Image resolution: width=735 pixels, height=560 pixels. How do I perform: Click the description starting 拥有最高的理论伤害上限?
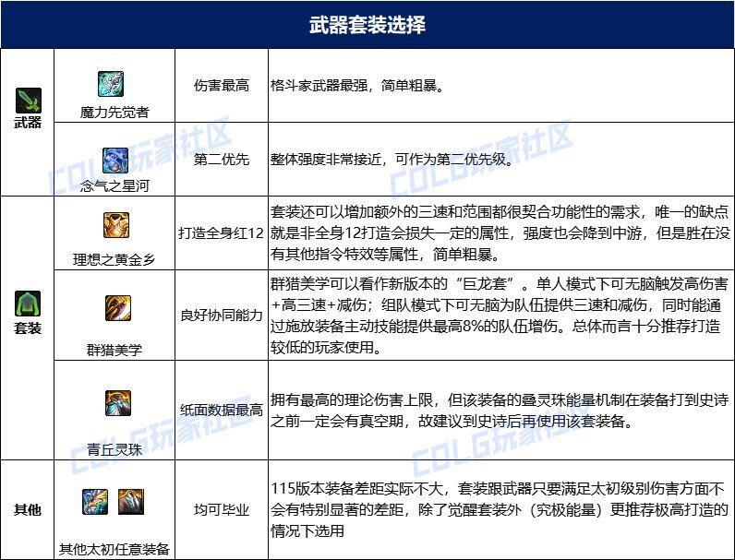[500, 411]
